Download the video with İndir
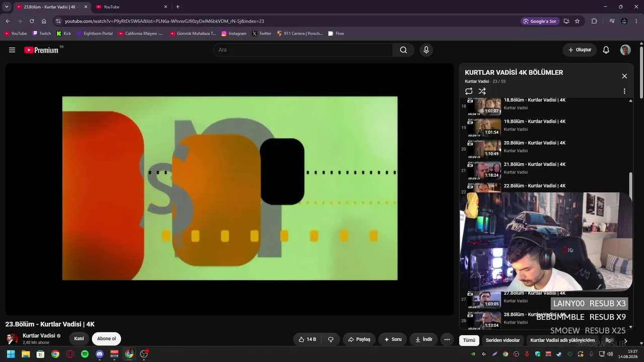 click(x=424, y=339)
